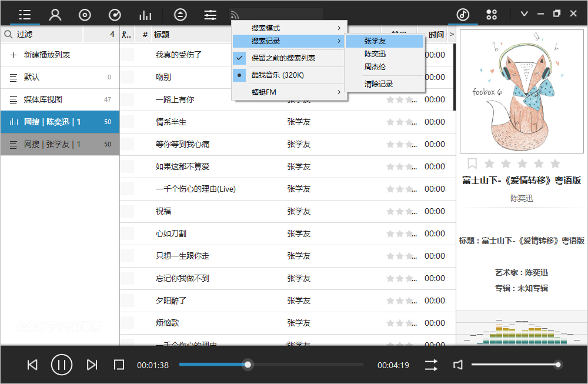Toggle the playback order shuffle icon
The image size is (588, 384).
[431, 365]
